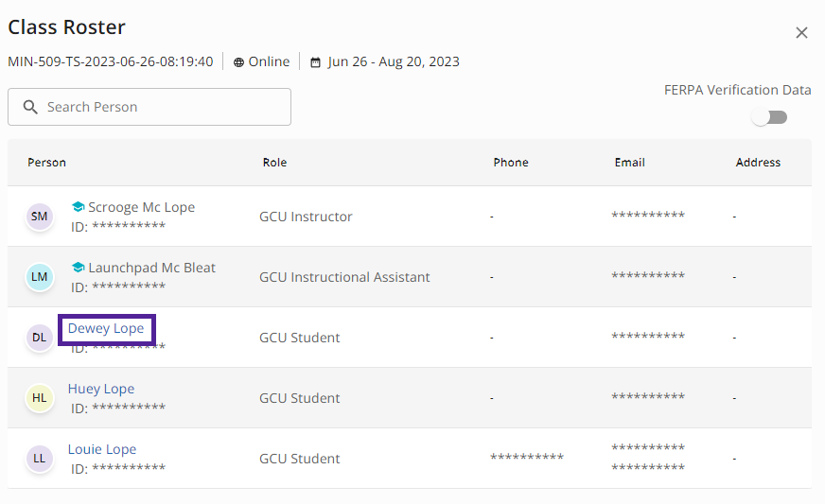This screenshot has height=504, width=825.
Task: Click into the Search Person field
Action: click(149, 107)
